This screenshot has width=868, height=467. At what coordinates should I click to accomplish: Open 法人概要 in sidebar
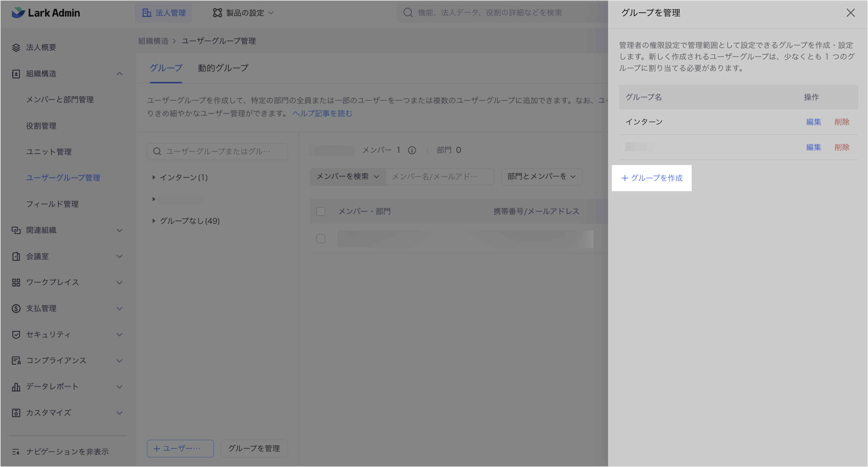[41, 47]
